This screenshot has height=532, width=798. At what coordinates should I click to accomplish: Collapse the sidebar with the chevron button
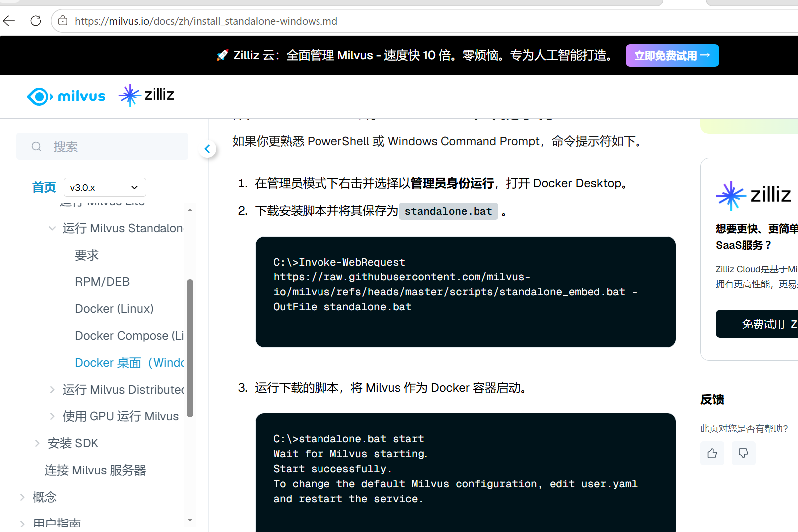[207, 149]
